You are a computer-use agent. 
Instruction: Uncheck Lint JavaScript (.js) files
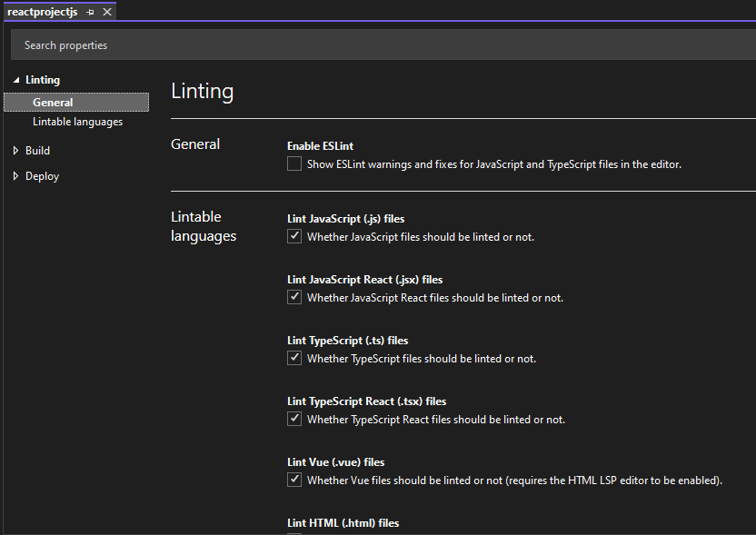[x=293, y=235]
